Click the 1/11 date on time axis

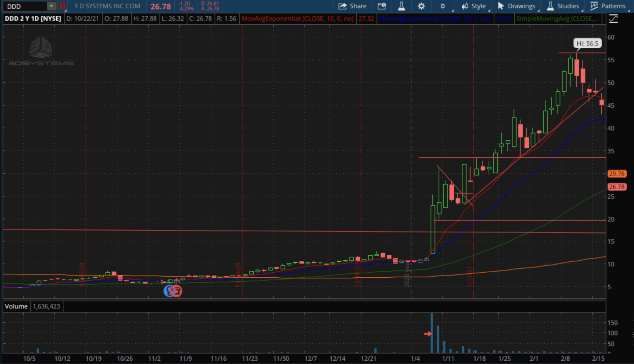coord(448,358)
